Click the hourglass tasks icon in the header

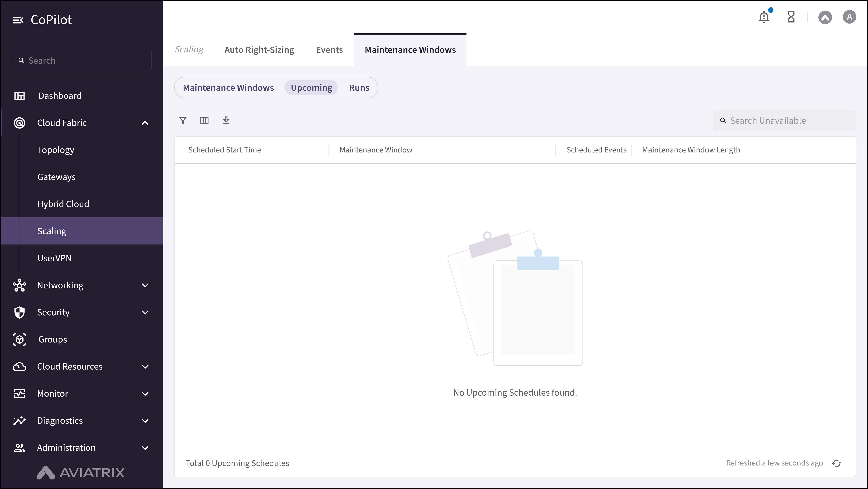coord(791,17)
